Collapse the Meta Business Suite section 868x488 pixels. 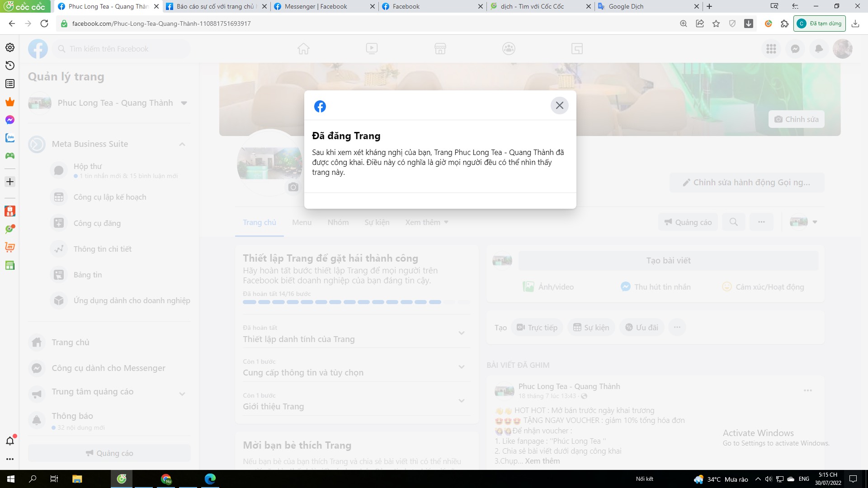182,144
